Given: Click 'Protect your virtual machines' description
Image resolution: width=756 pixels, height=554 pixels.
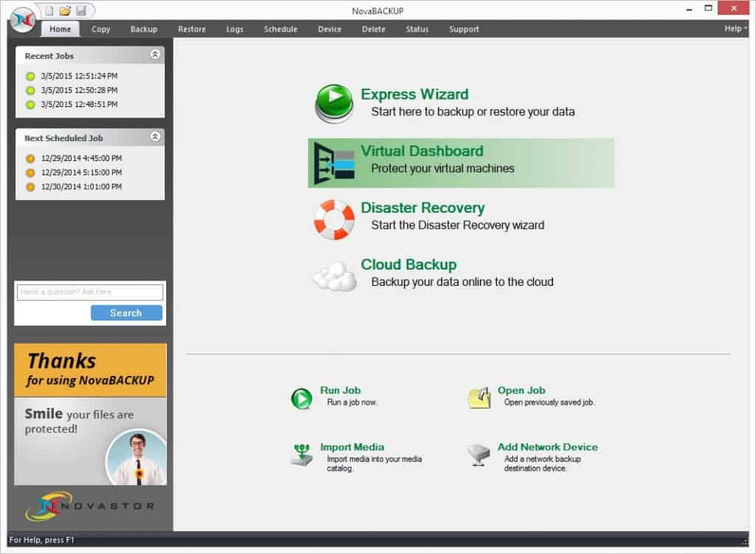Looking at the screenshot, I should coord(443,168).
